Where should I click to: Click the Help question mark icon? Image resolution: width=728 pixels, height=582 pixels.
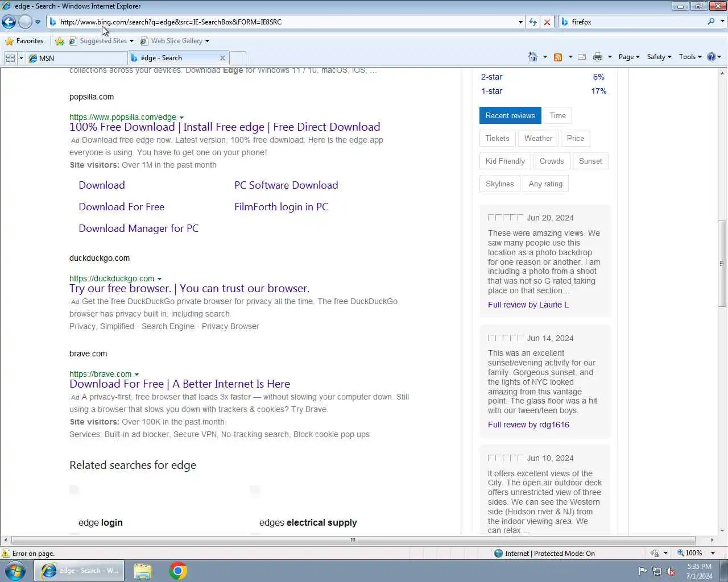click(712, 57)
